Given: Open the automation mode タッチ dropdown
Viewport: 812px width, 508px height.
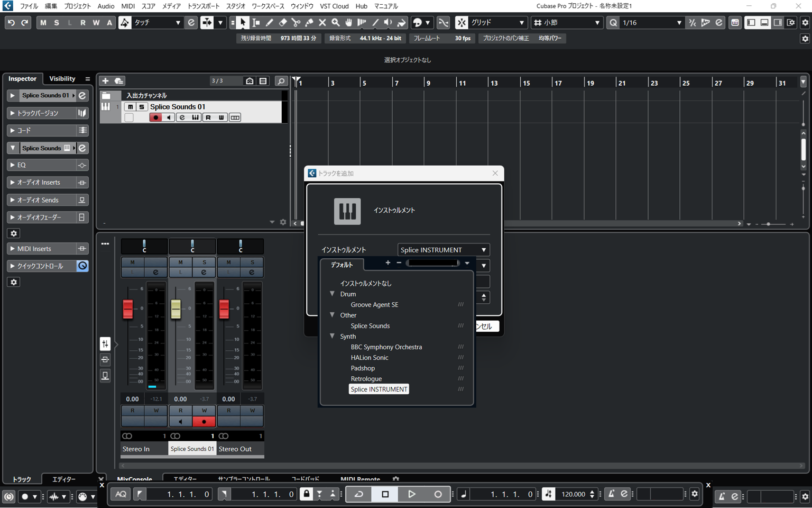Looking at the screenshot, I should (157, 23).
